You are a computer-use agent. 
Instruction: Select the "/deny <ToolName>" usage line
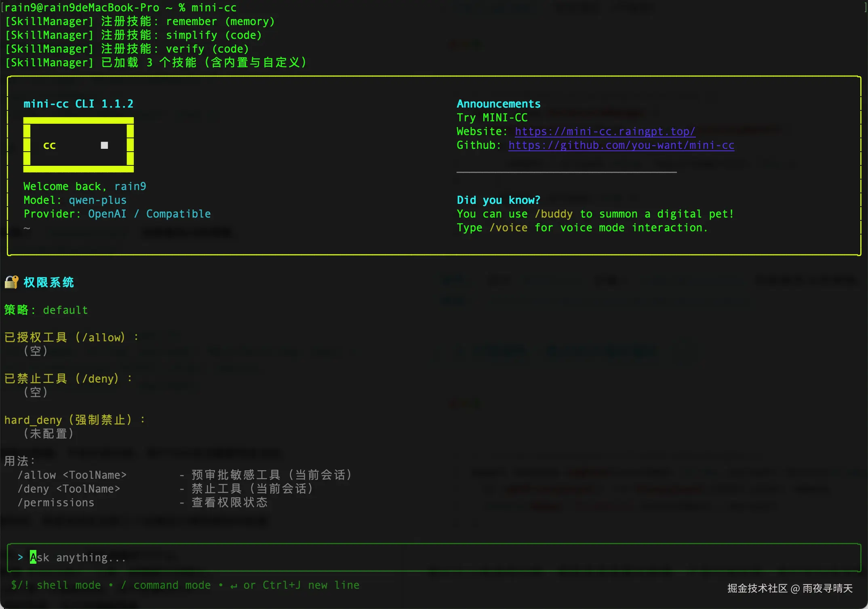[166, 488]
